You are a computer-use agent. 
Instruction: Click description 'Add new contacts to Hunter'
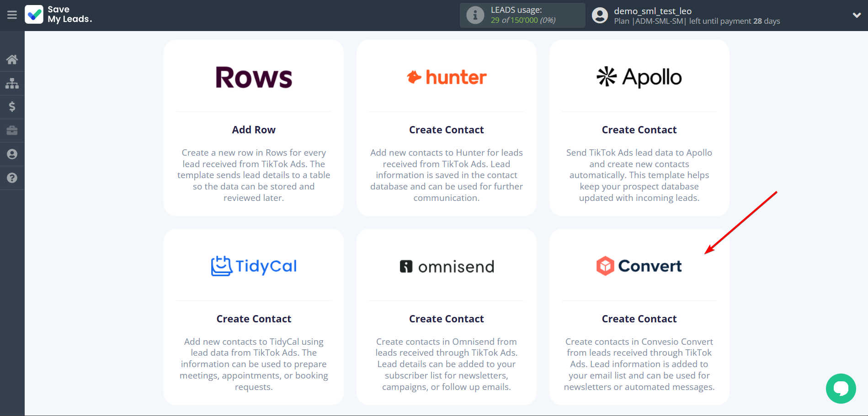pyautogui.click(x=447, y=175)
